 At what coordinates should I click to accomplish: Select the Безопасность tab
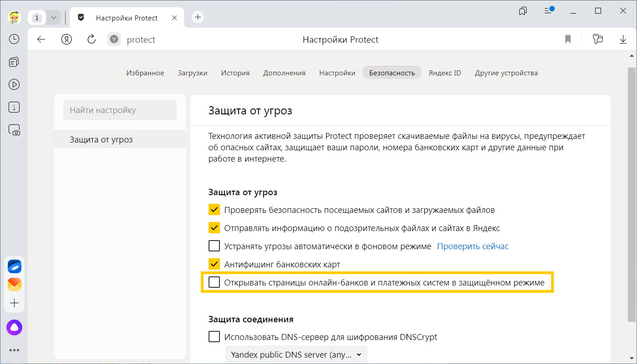(x=392, y=73)
